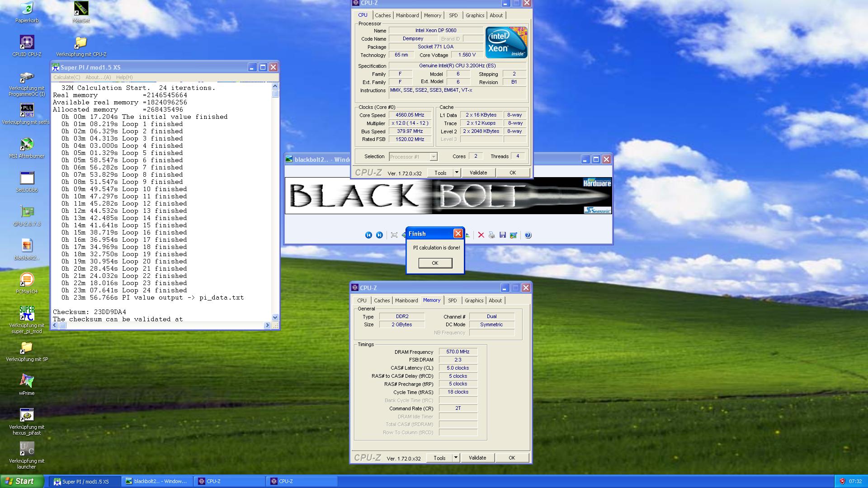Click Validate in the bottom CPU-Z window
The image size is (868, 488).
pos(477,458)
